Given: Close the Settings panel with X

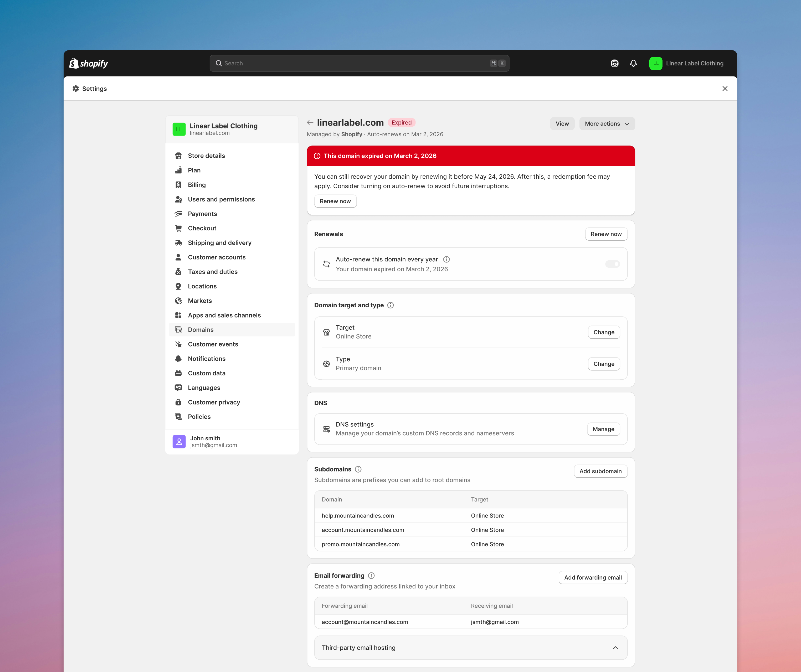Looking at the screenshot, I should click(725, 89).
